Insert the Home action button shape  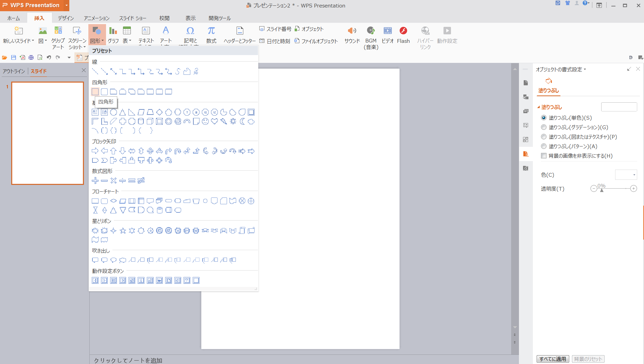[x=132, y=280]
